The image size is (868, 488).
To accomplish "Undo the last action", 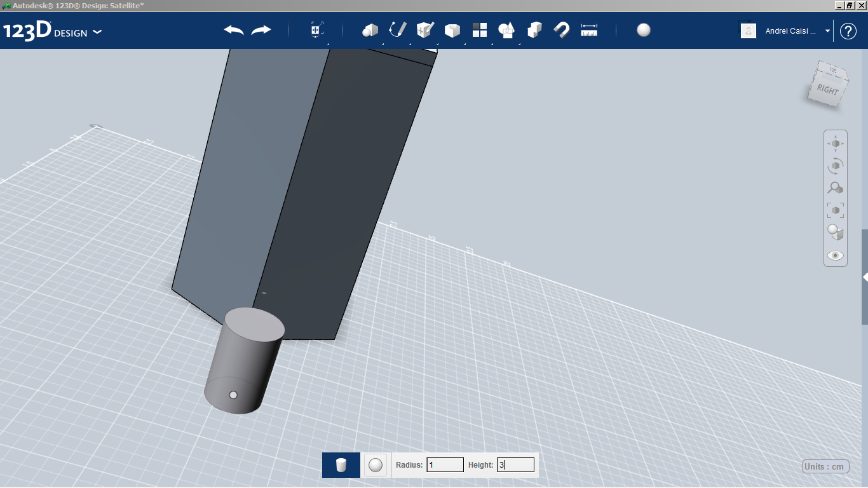I will [x=234, y=30].
